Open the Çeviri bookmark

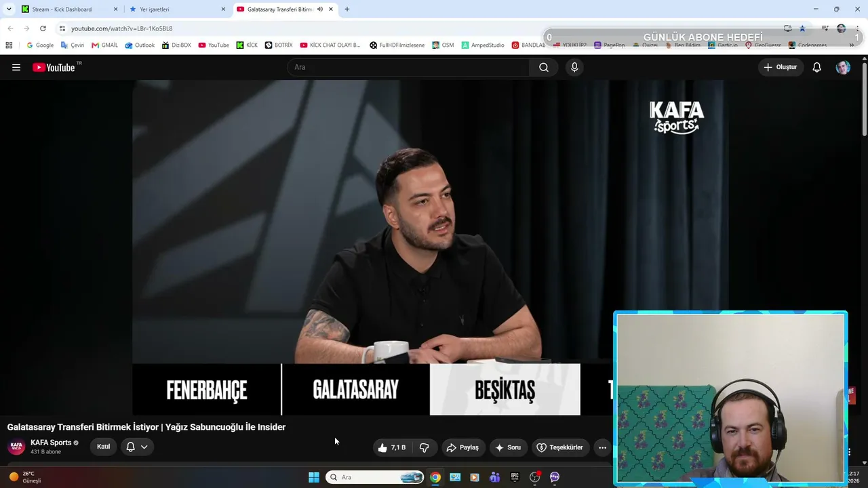pyautogui.click(x=73, y=45)
